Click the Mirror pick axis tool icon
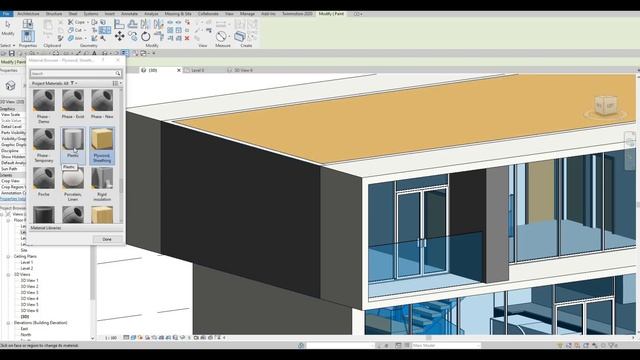Viewport: 640px width, 360px height. click(146, 24)
